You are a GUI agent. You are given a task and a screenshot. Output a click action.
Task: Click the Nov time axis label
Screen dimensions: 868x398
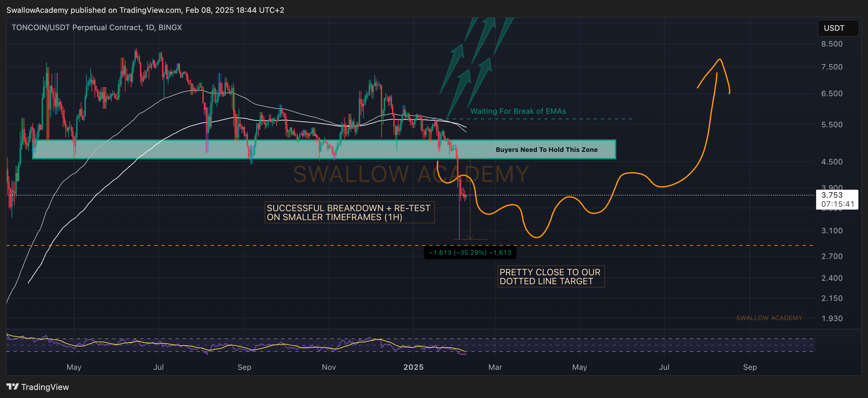coord(329,367)
